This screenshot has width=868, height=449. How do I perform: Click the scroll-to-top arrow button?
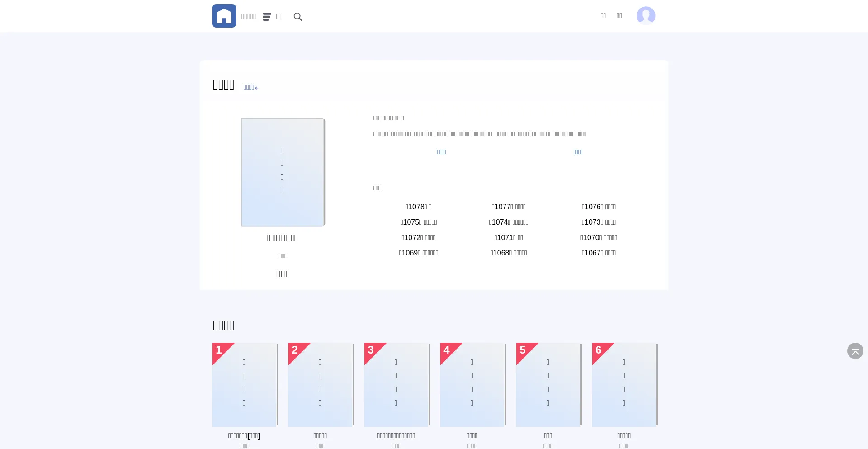(x=855, y=351)
